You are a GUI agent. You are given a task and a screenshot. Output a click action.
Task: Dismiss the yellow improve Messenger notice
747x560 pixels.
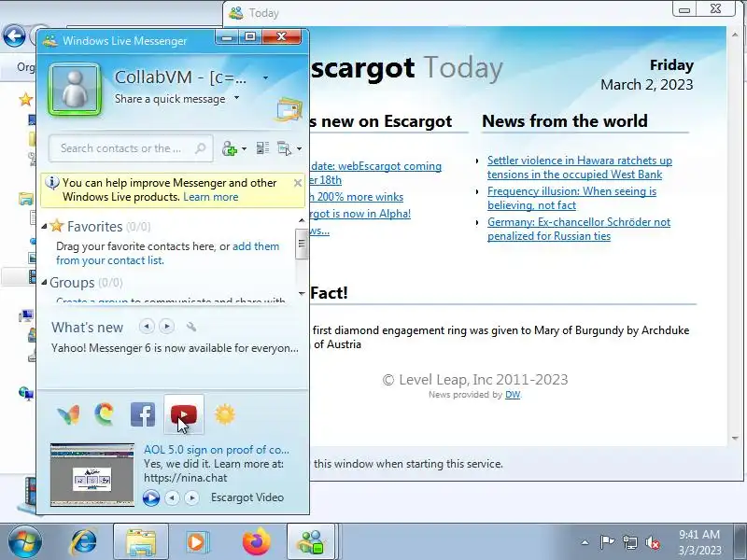point(298,183)
